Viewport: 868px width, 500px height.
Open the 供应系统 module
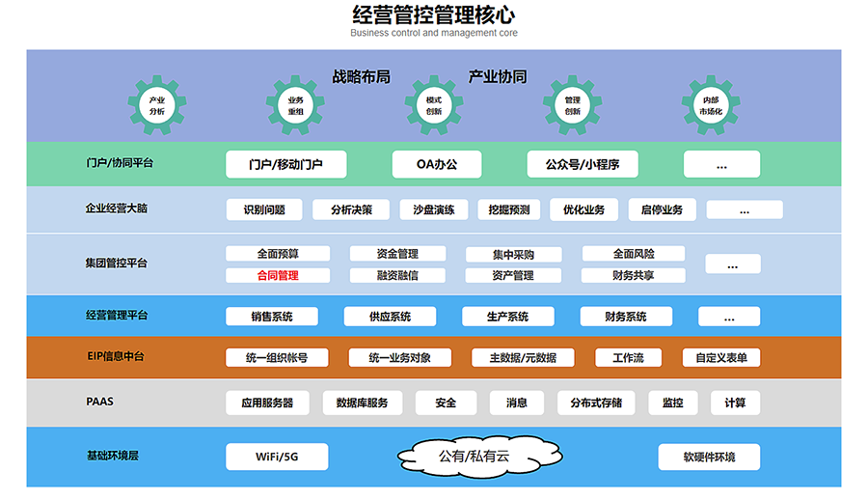pyautogui.click(x=390, y=317)
